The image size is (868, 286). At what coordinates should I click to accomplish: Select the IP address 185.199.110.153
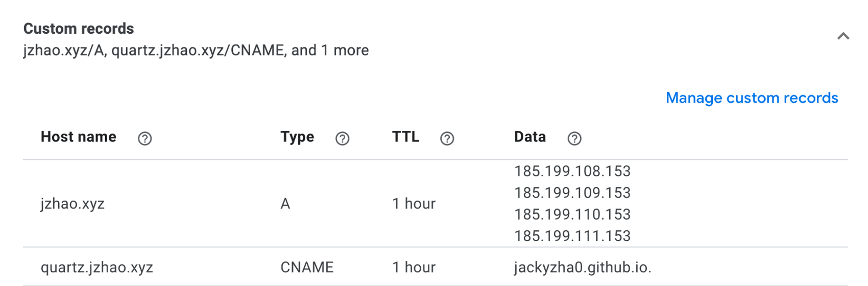tap(572, 214)
